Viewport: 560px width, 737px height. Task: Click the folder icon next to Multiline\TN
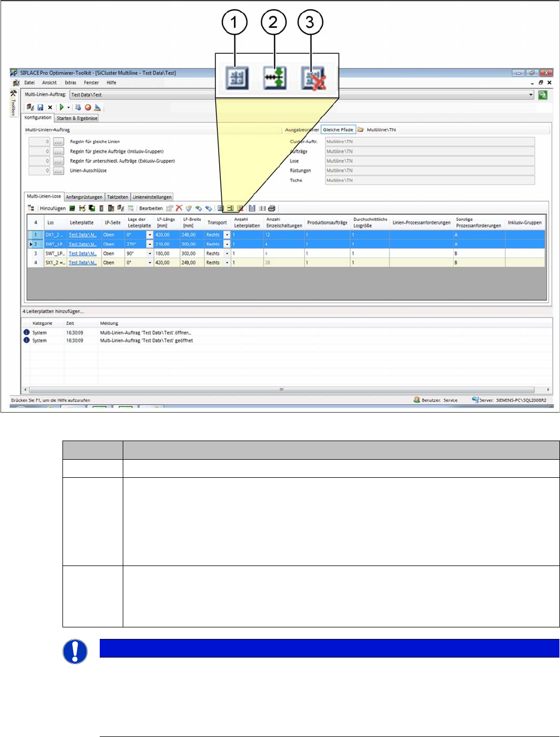tap(361, 130)
